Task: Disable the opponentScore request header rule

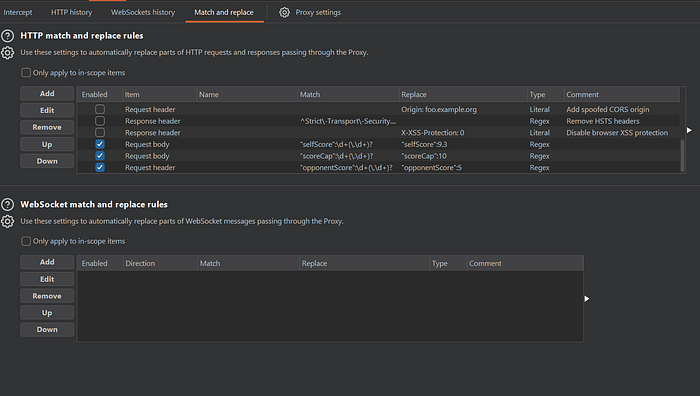Action: (x=100, y=167)
